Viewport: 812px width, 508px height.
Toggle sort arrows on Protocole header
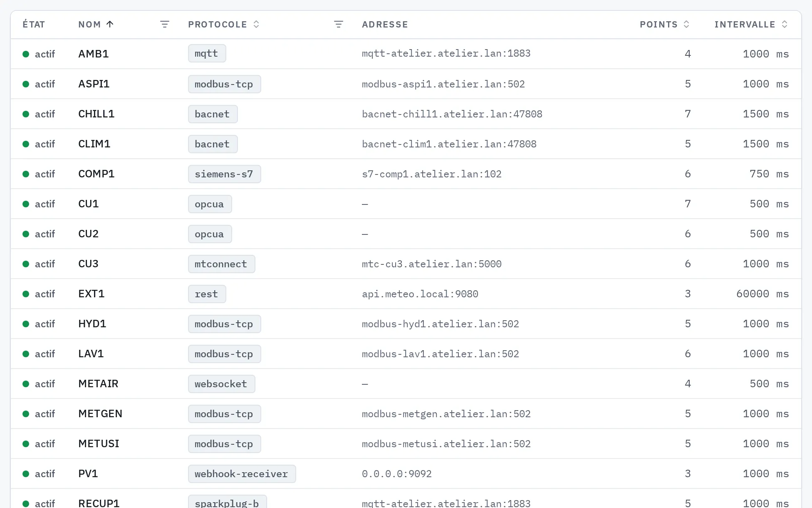click(256, 24)
